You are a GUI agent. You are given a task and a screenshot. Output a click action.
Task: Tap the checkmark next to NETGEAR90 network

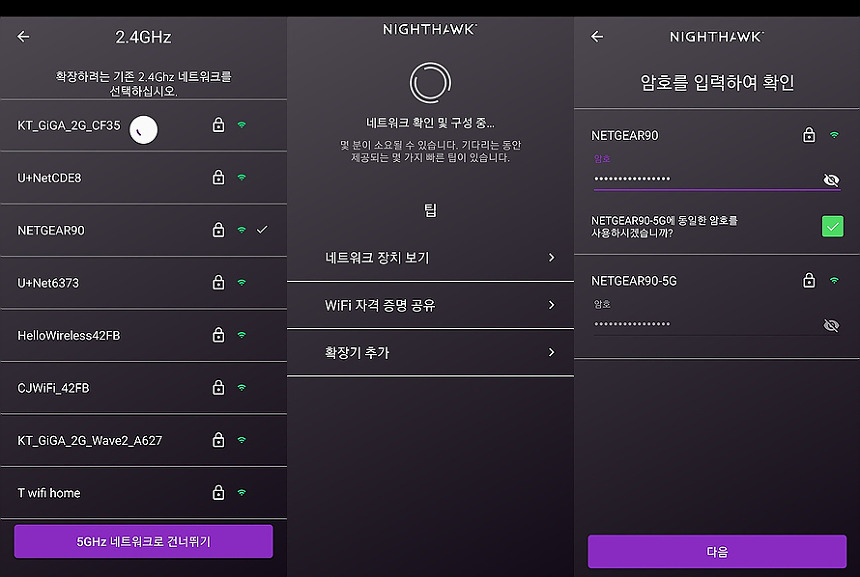click(262, 230)
